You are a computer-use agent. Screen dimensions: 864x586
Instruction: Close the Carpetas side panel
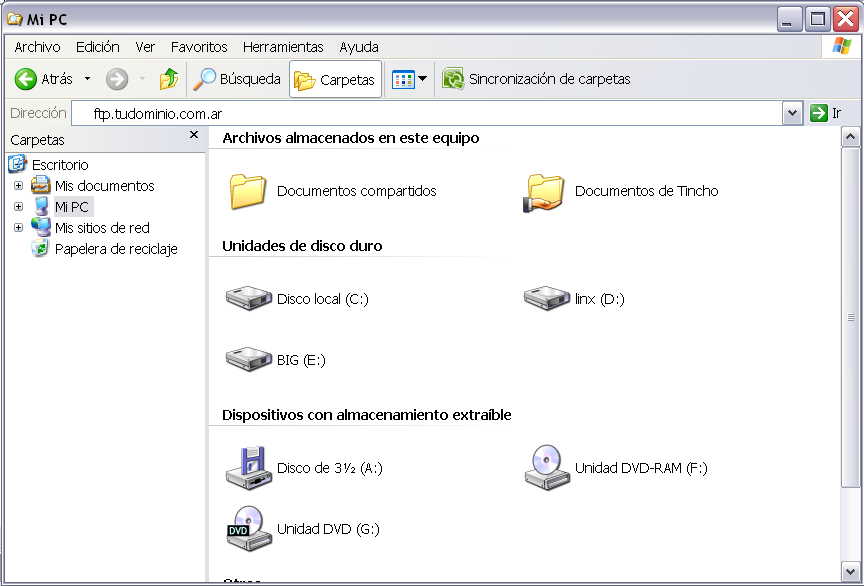click(x=193, y=135)
